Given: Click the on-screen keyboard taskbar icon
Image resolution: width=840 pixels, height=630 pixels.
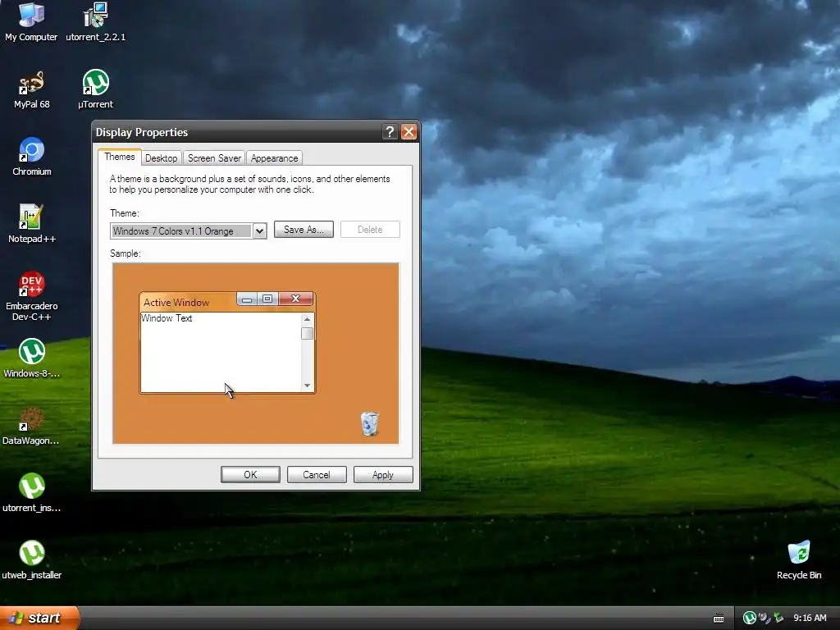Looking at the screenshot, I should point(719,619).
